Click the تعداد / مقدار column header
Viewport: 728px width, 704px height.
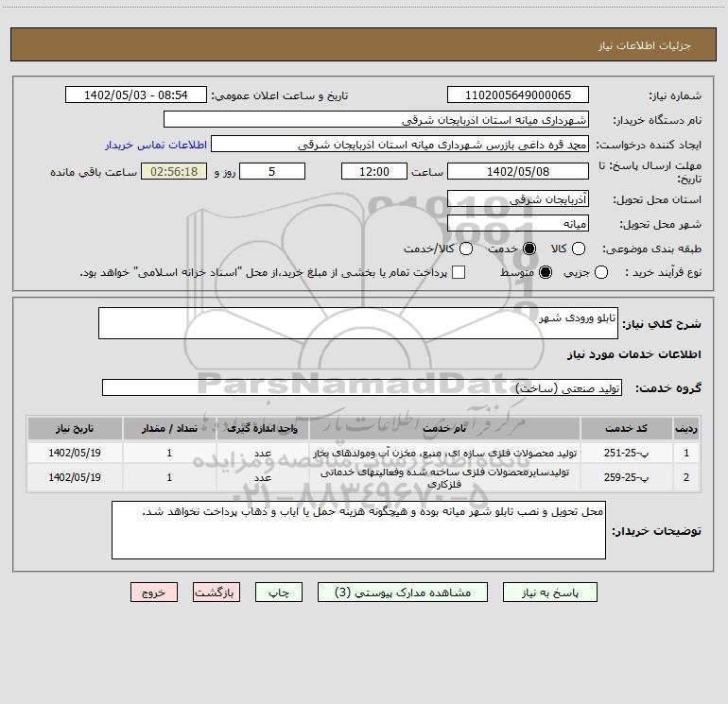(169, 428)
